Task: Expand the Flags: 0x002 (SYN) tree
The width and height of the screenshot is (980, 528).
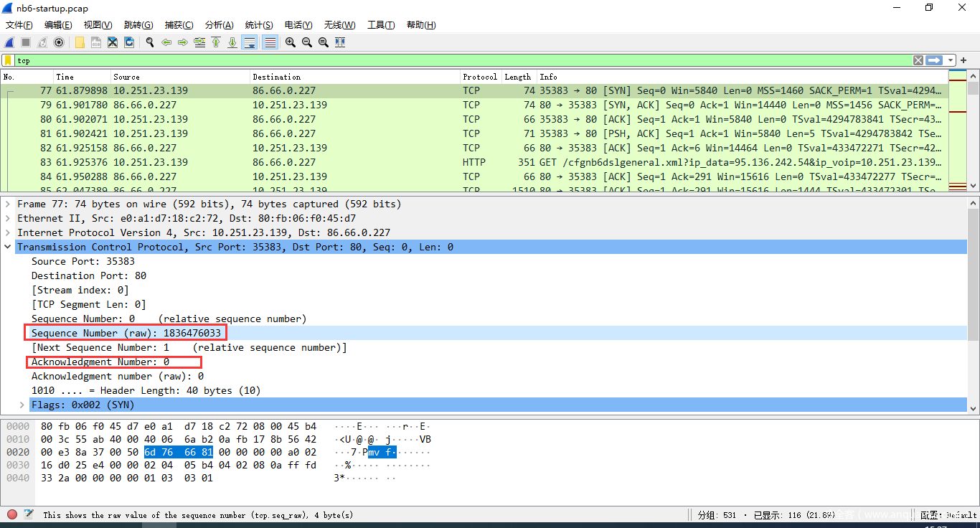Action: click(x=22, y=405)
